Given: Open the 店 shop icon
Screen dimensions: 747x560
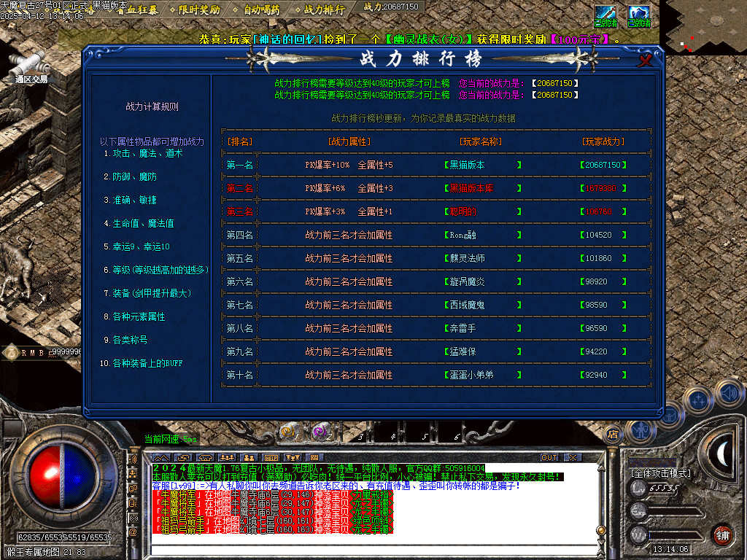Looking at the screenshot, I should click(x=614, y=435).
